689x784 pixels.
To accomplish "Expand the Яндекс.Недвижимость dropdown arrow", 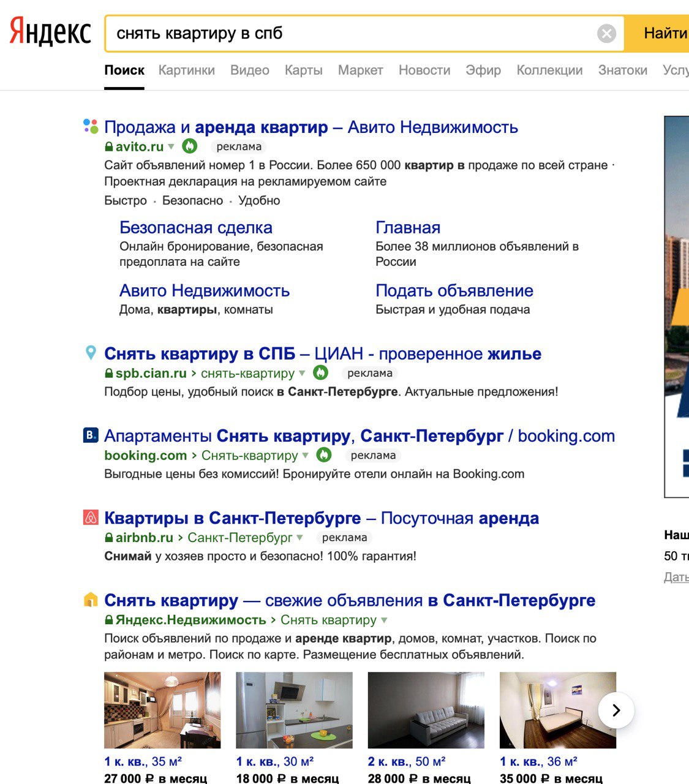I will click(384, 619).
